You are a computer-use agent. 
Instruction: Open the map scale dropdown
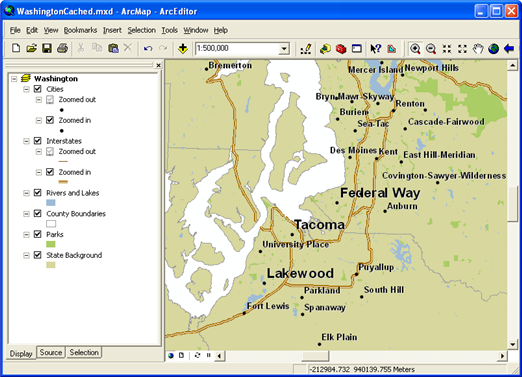pyautogui.click(x=284, y=49)
